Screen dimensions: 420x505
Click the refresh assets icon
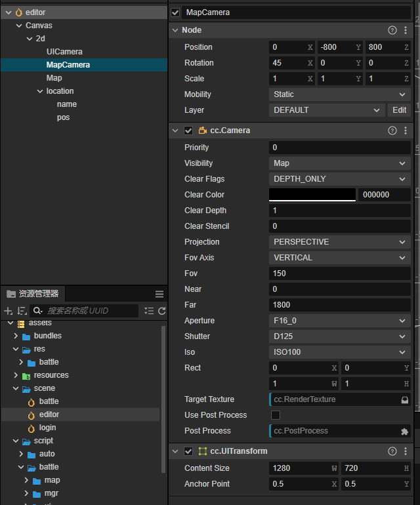(x=162, y=311)
